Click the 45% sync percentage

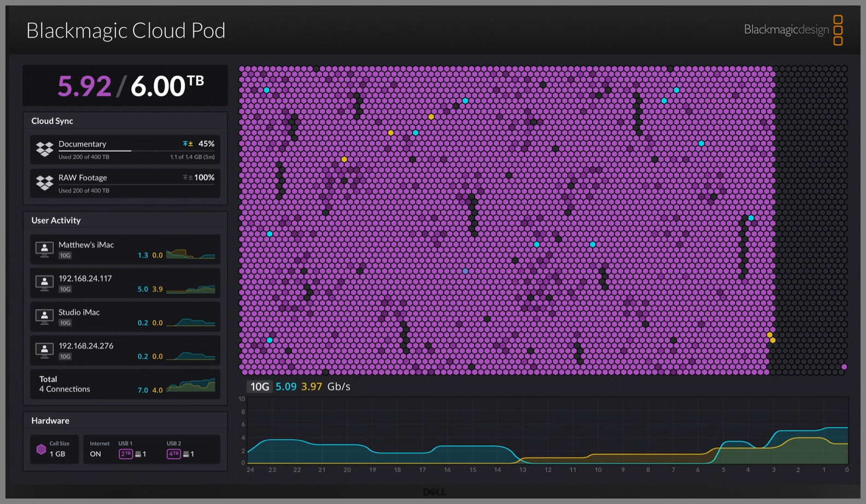pyautogui.click(x=206, y=144)
